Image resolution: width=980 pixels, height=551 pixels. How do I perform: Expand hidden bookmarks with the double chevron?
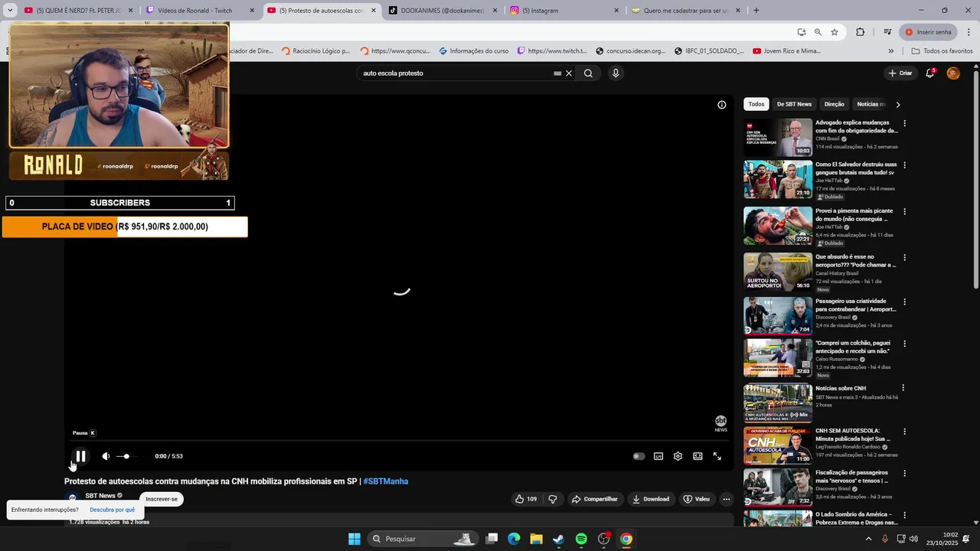pyautogui.click(x=890, y=51)
